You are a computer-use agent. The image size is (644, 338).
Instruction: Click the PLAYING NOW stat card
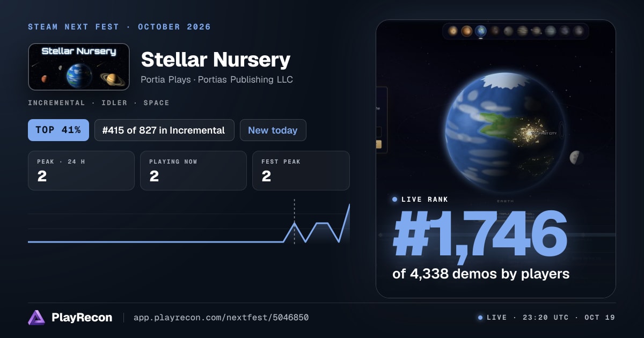(x=193, y=171)
